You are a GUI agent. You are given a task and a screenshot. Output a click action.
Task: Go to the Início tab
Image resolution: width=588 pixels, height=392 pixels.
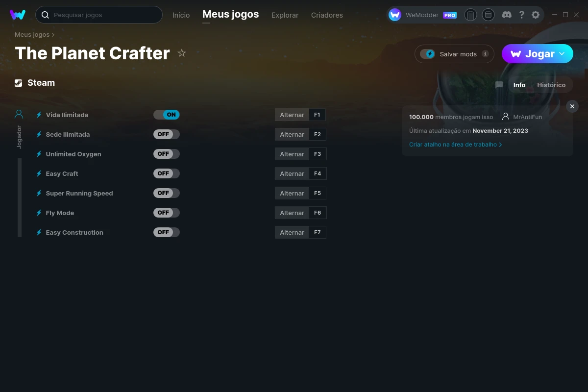tap(181, 15)
